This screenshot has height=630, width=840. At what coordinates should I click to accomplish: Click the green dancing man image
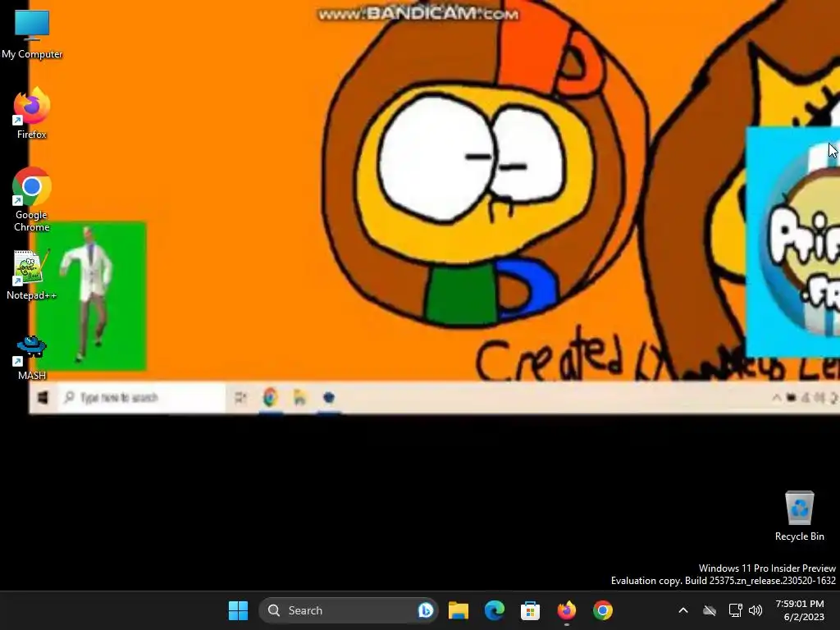coord(91,295)
